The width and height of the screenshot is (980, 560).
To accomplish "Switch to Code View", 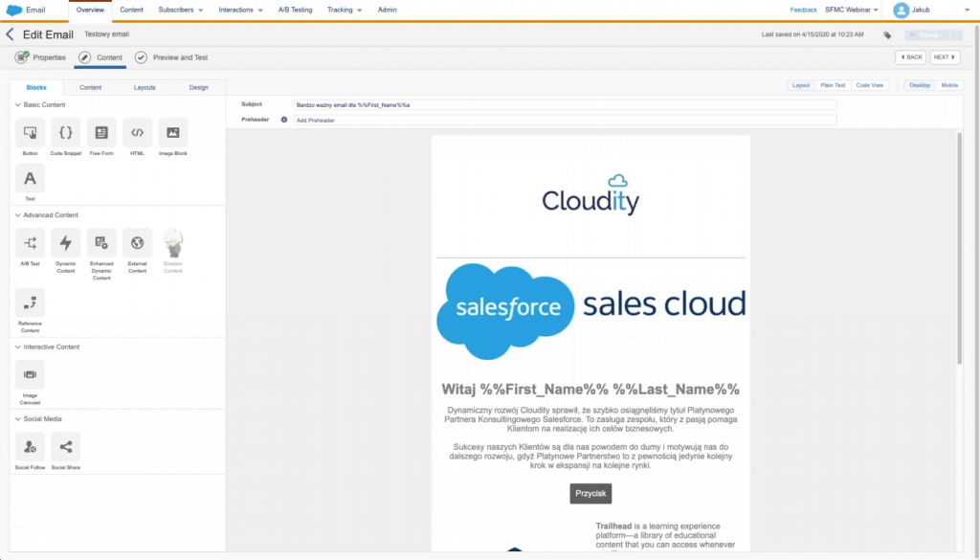I will click(x=869, y=85).
